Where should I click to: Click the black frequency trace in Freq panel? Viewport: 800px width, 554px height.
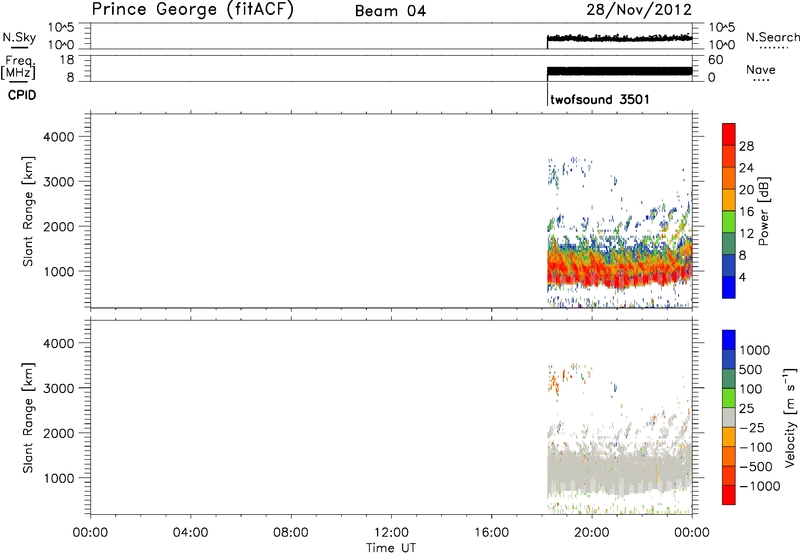[619, 71]
